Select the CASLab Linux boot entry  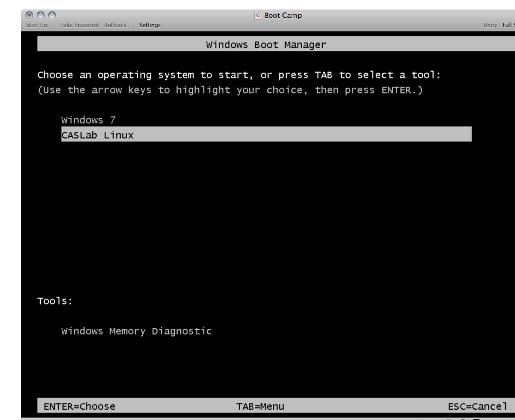pos(266,134)
